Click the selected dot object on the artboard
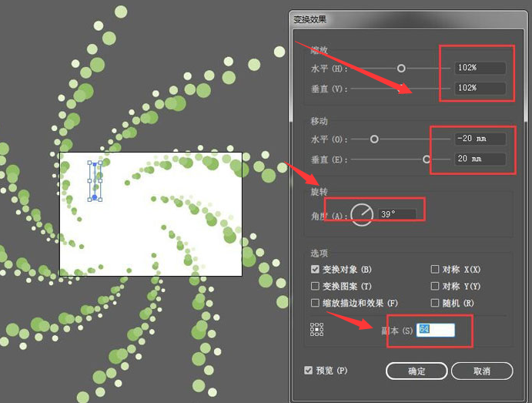 [x=95, y=181]
